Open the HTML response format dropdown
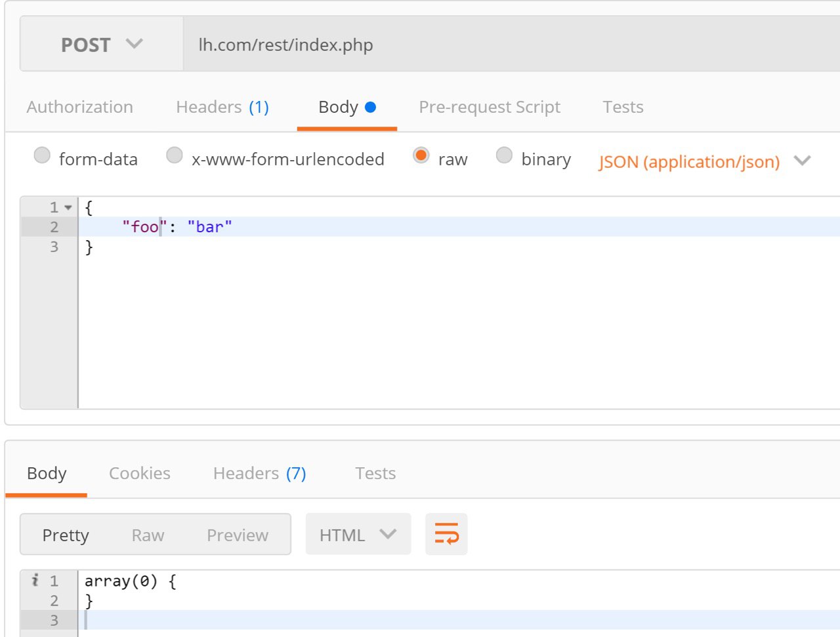 pos(358,535)
